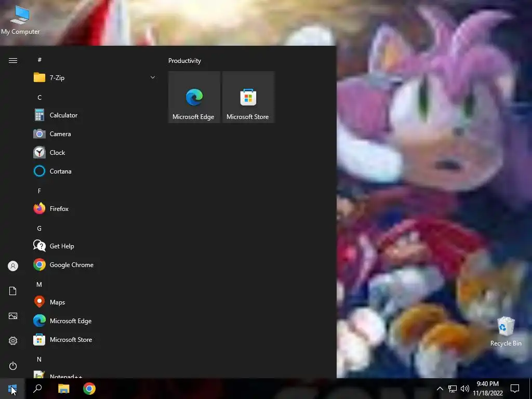Open the user account icon in Start sidebar
532x399 pixels.
13,266
